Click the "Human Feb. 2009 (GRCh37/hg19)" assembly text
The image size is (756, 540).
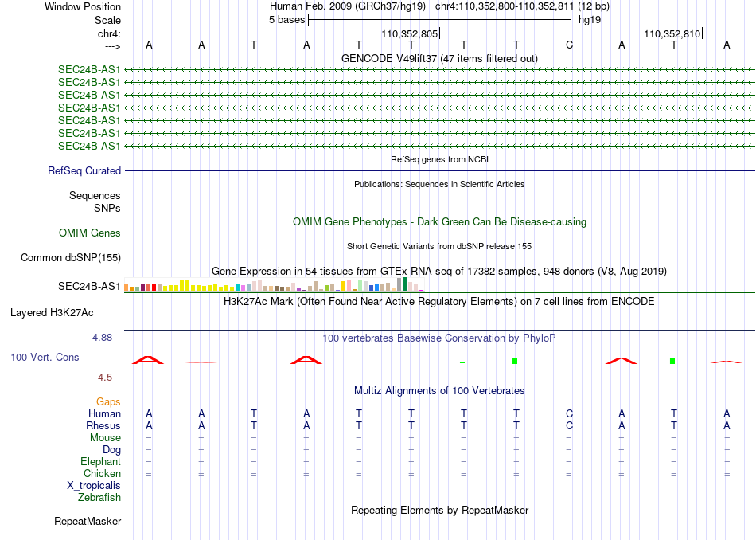348,6
